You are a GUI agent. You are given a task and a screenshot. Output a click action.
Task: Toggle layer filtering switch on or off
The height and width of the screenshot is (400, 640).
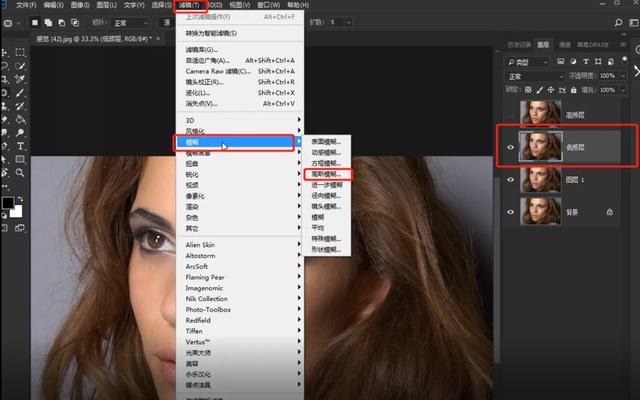(624, 60)
